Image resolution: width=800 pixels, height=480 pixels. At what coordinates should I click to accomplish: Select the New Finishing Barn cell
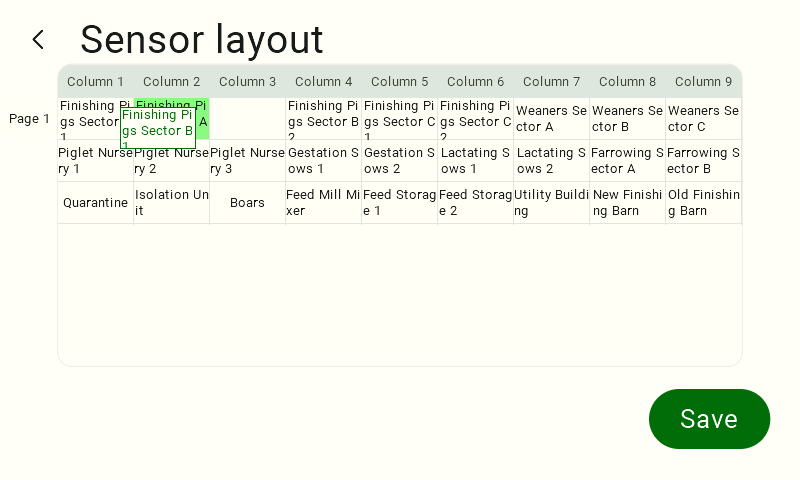pyautogui.click(x=628, y=203)
